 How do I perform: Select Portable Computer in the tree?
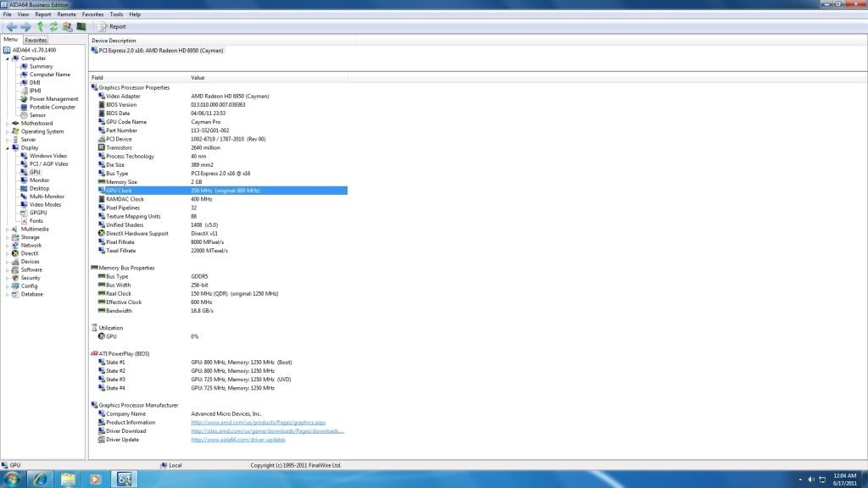(x=53, y=108)
